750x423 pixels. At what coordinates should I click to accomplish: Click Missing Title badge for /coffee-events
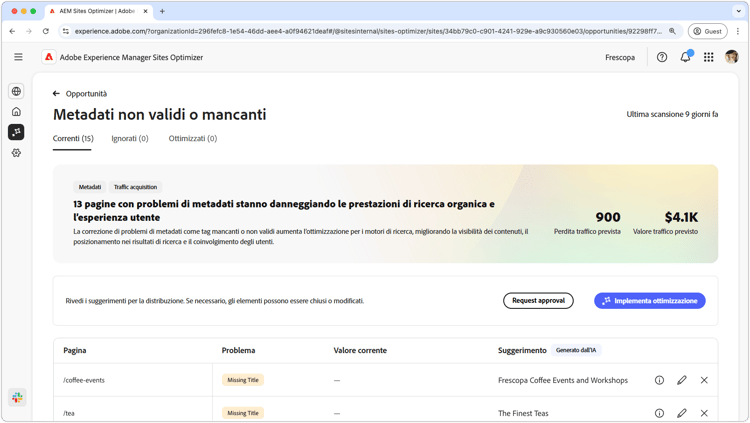point(243,380)
